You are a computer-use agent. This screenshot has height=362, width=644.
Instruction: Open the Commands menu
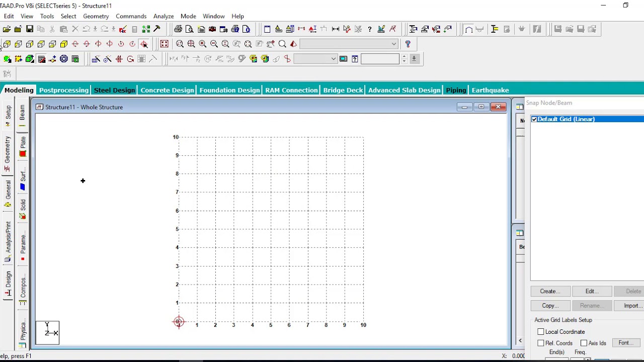tap(131, 16)
